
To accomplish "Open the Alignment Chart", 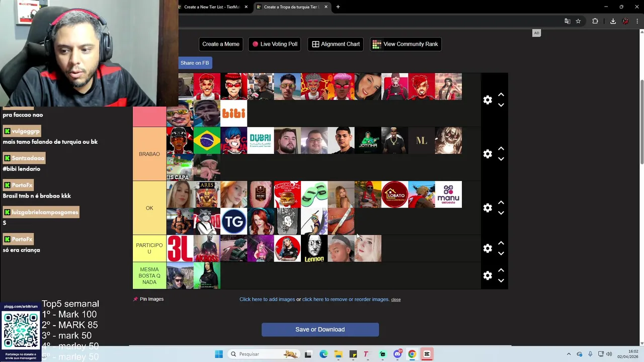I will click(336, 44).
